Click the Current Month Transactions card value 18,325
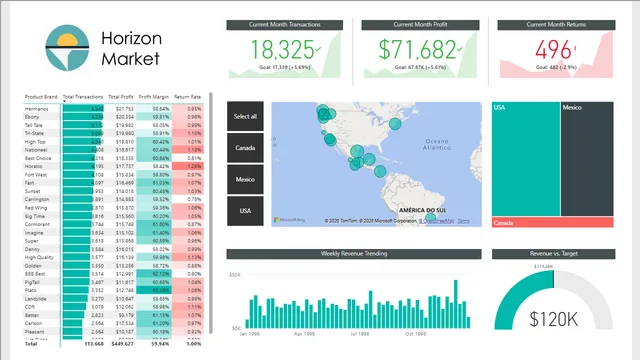The image size is (640, 360). click(x=282, y=50)
